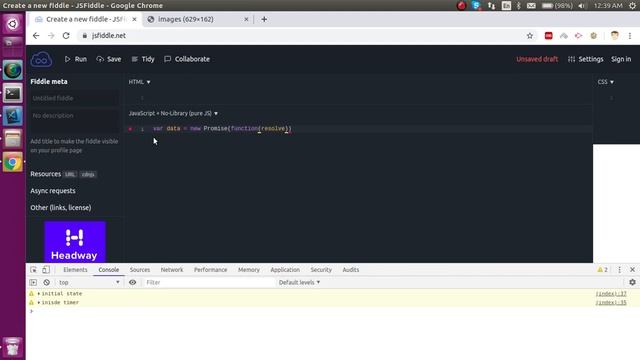Expand Async requests section
This screenshot has width=640, height=360.
pyautogui.click(x=53, y=191)
